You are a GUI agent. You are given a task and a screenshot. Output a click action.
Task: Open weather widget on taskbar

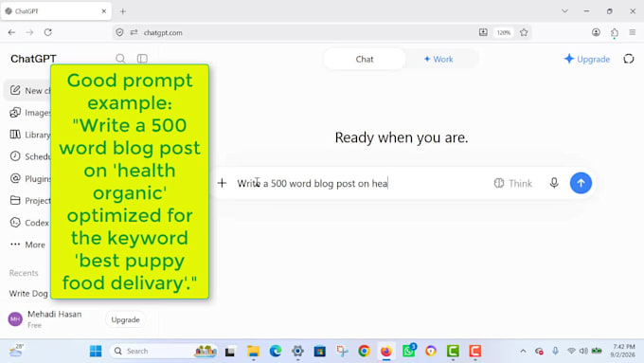tap(16, 351)
